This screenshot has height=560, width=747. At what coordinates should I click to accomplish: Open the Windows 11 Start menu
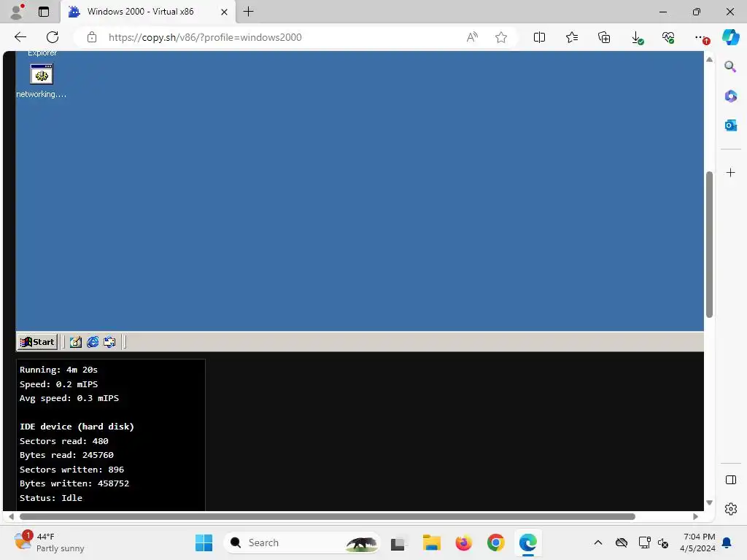(x=204, y=542)
